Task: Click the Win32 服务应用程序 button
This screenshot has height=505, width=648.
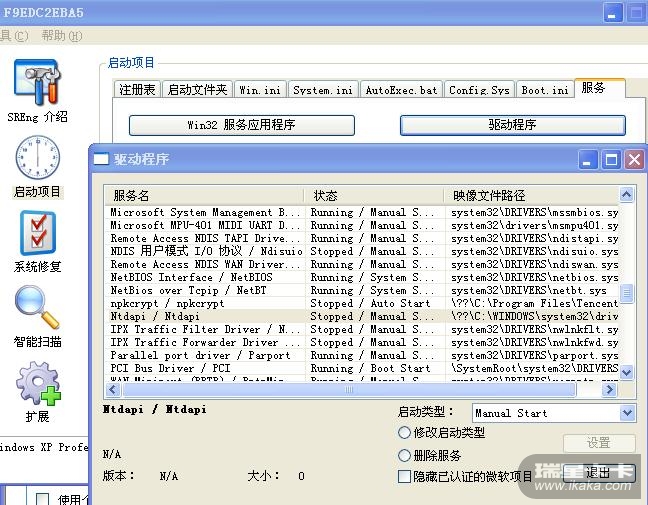Action: [x=242, y=125]
